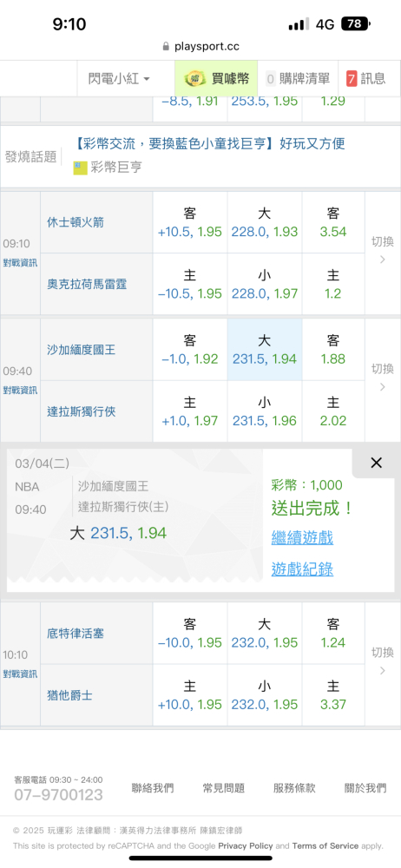Open the 遊戲紀錄 game record link
401x868 pixels.
point(302,569)
